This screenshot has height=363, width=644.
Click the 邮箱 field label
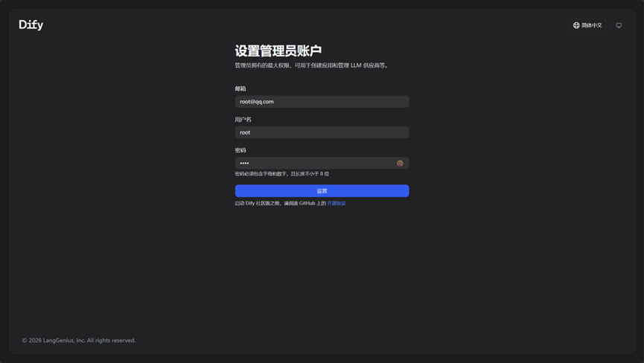240,89
